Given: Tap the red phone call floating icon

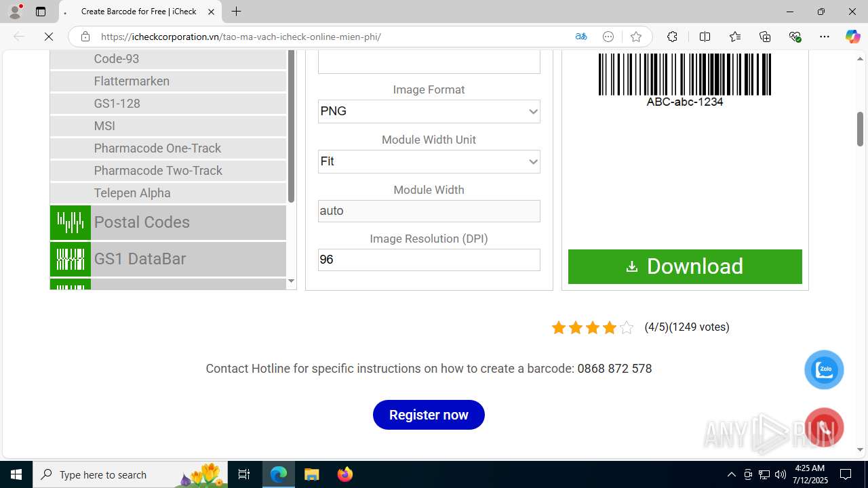Looking at the screenshot, I should (x=824, y=428).
